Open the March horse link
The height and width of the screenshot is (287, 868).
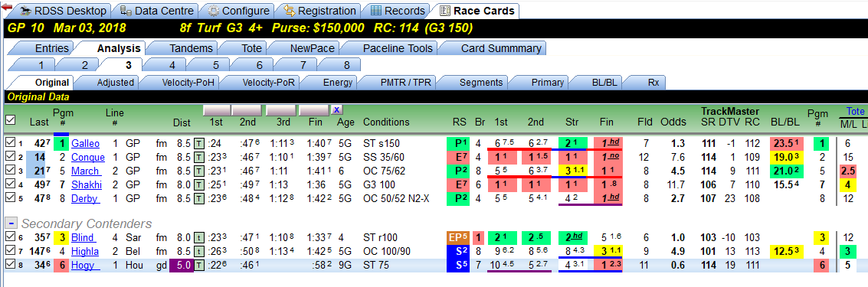pyautogui.click(x=85, y=171)
